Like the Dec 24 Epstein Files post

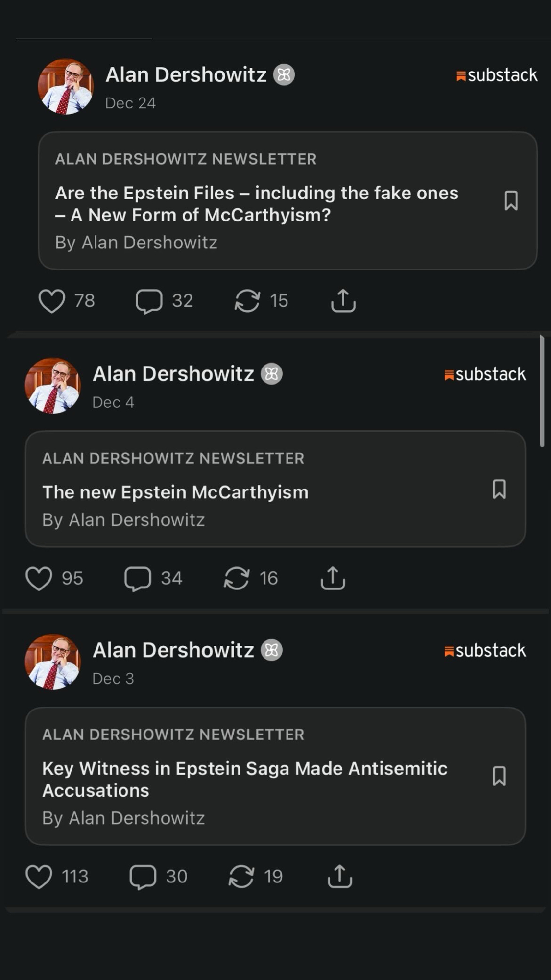[52, 300]
